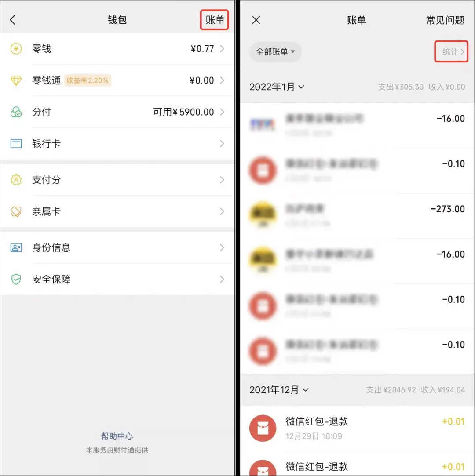Screen dimensions: 475x476
Task: Open the 零钱通 diamond icon entry
Action: [16, 80]
